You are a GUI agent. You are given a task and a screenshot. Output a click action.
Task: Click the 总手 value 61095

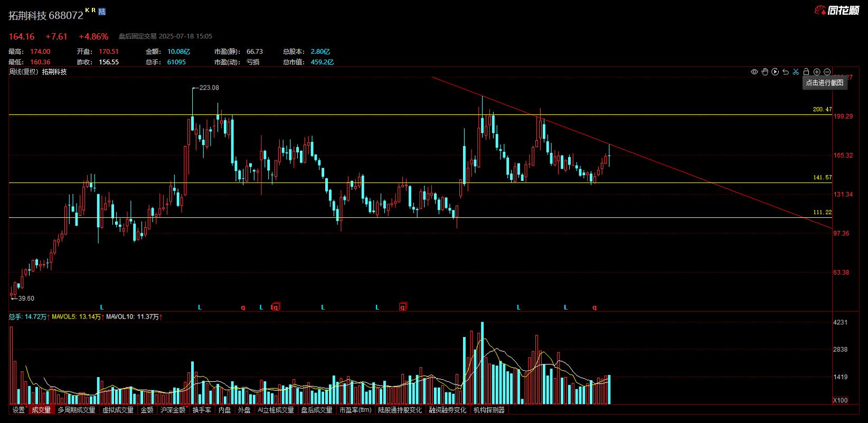(177, 62)
